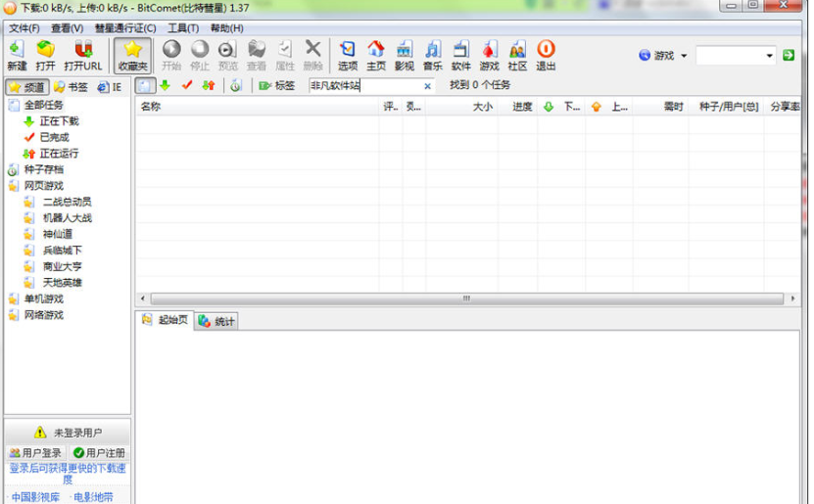Select 种子存档 in the tree
814x504 pixels.
point(43,169)
